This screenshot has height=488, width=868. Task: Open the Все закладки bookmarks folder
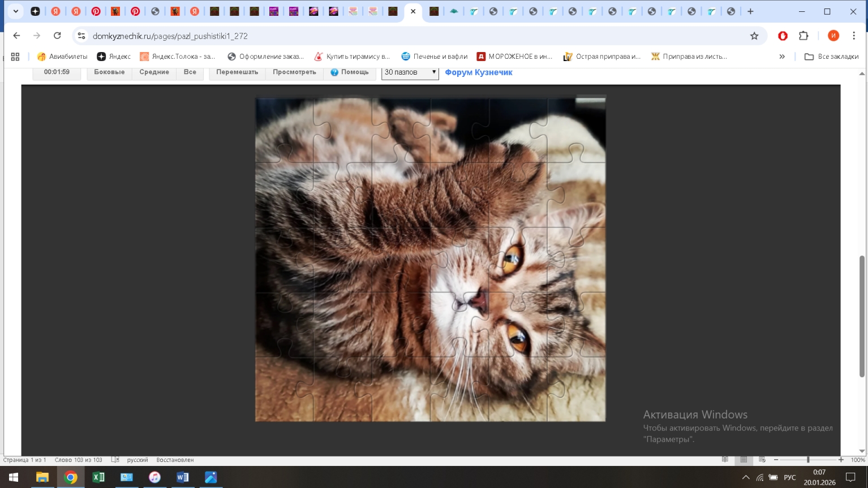click(x=831, y=57)
